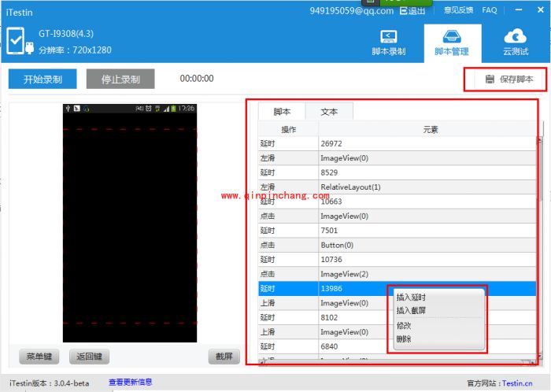
Task: Choose 插入延时 from the context menu
Action: point(411,298)
